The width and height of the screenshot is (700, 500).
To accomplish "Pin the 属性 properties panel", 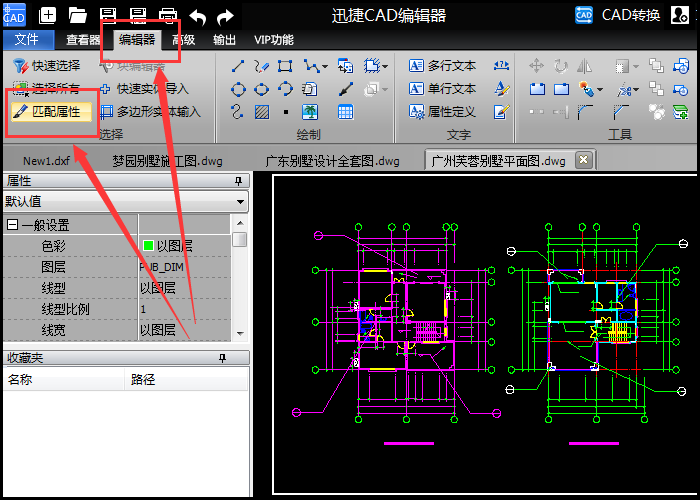I will (238, 181).
